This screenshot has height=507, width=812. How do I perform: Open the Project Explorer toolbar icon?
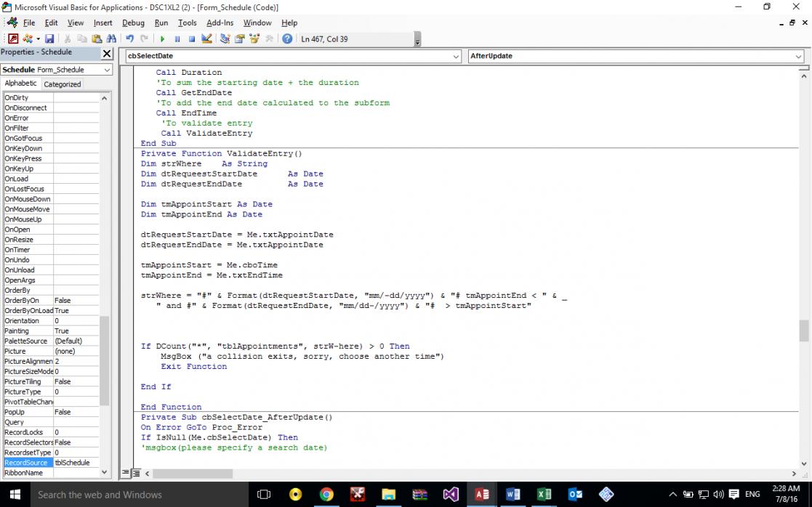[x=225, y=38]
